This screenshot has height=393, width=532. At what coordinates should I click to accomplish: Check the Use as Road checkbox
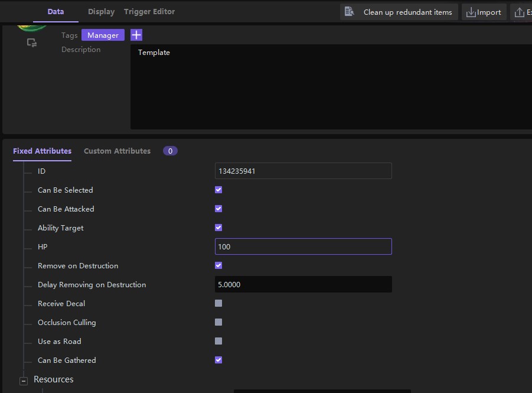tap(218, 341)
